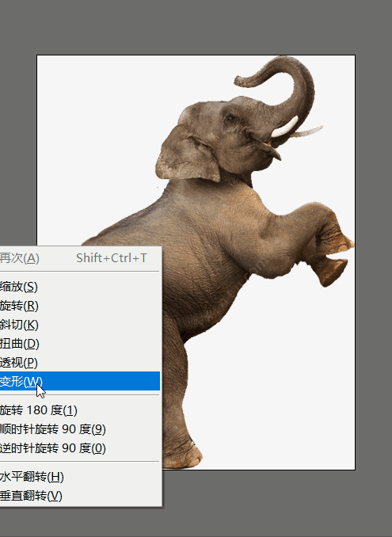Click the elephant's white tusk
Screen dimensions: 392x537
[284, 128]
